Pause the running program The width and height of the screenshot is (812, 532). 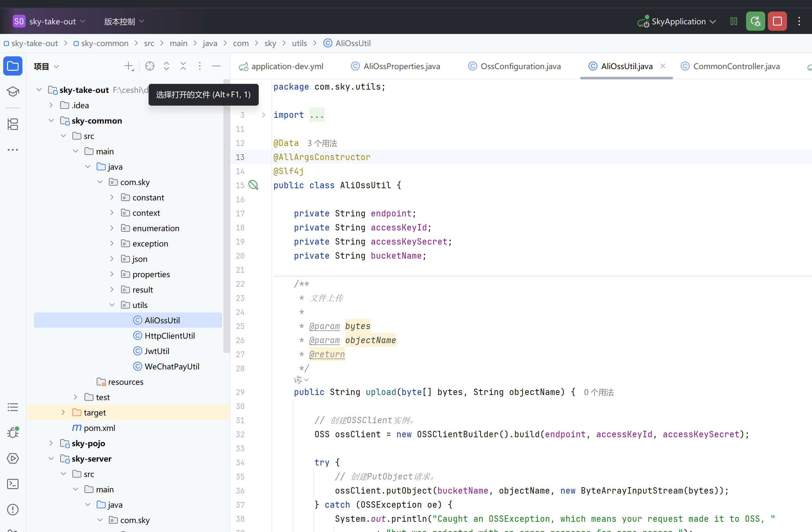pos(734,21)
